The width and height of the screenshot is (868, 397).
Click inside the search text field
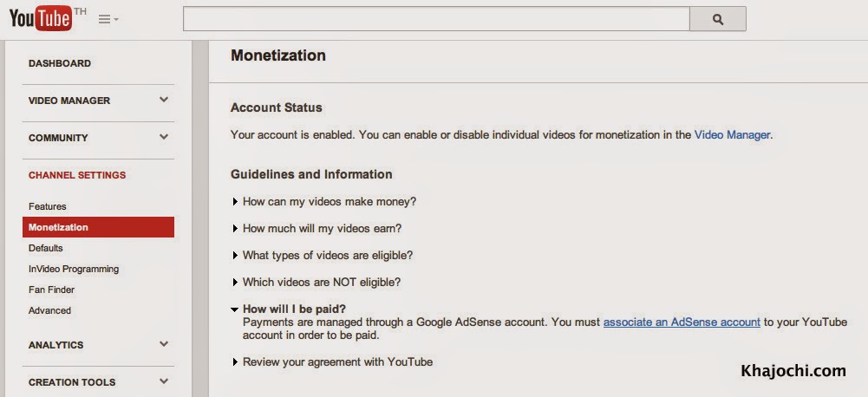[435, 19]
